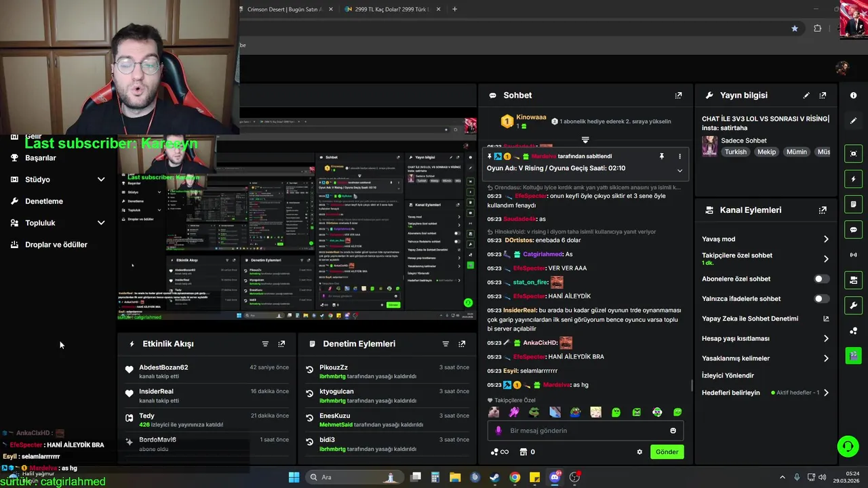This screenshot has height=488, width=868.
Task: Click AbdestBozan62 in the activity feed
Action: click(163, 367)
